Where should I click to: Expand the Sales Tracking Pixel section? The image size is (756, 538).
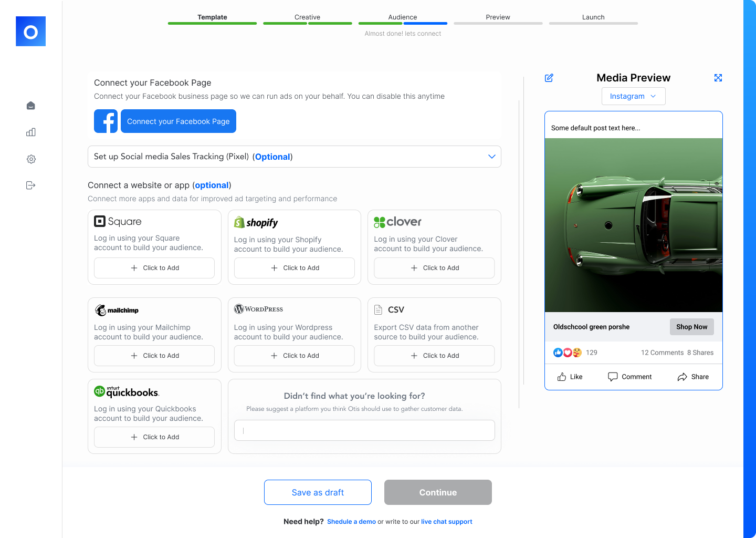tap(294, 157)
